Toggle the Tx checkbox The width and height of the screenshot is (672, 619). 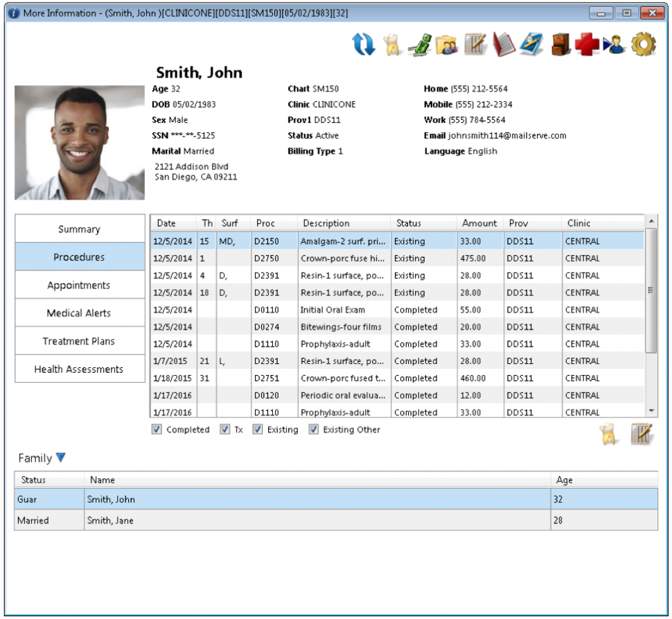pyautogui.click(x=224, y=429)
